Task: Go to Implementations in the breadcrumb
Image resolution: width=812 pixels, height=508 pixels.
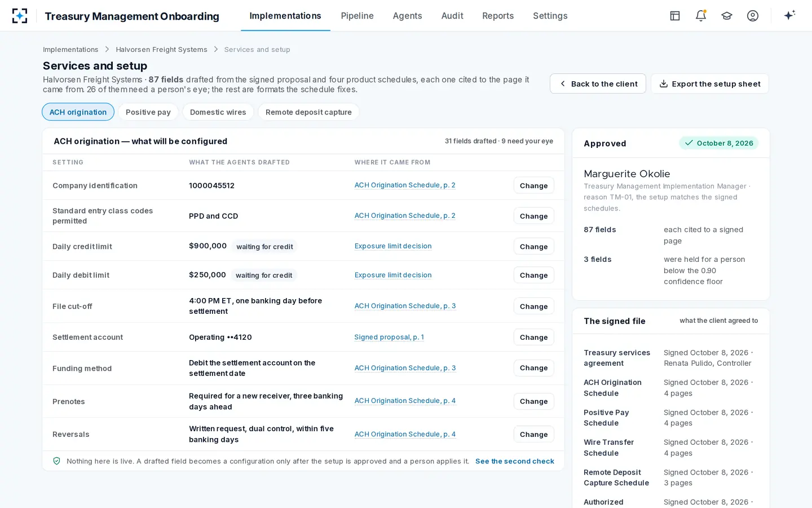Action: click(70, 50)
